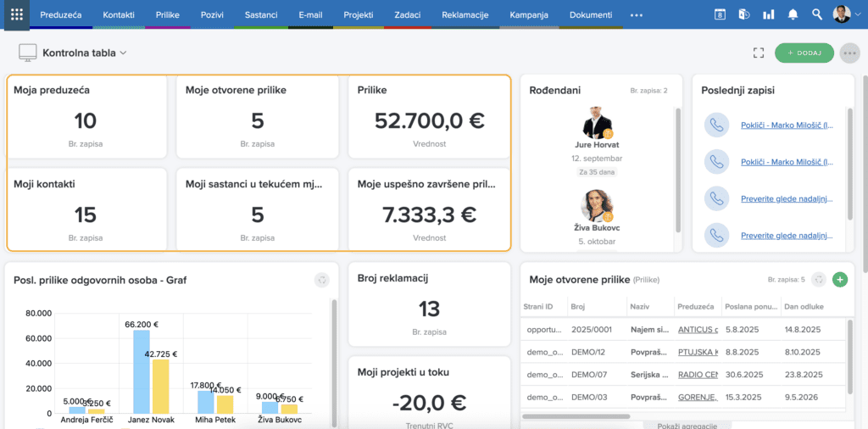The height and width of the screenshot is (429, 868).
Task: Click the green DODAJ button
Action: tap(804, 53)
